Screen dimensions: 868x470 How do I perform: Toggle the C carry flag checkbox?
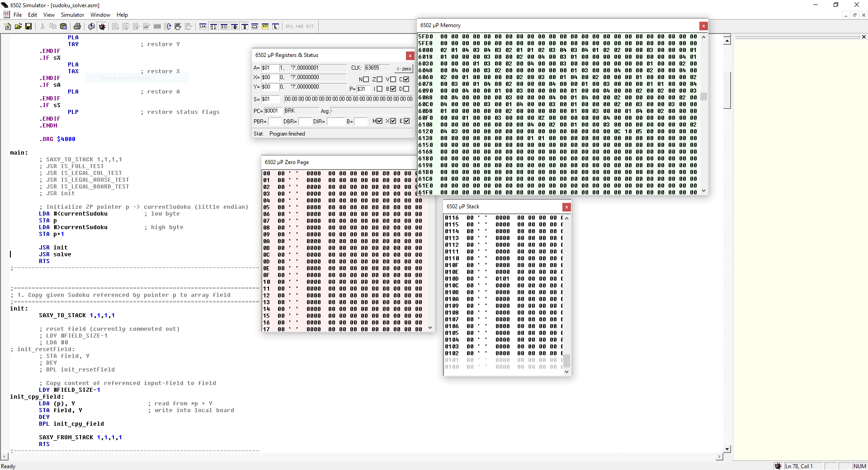(406, 80)
